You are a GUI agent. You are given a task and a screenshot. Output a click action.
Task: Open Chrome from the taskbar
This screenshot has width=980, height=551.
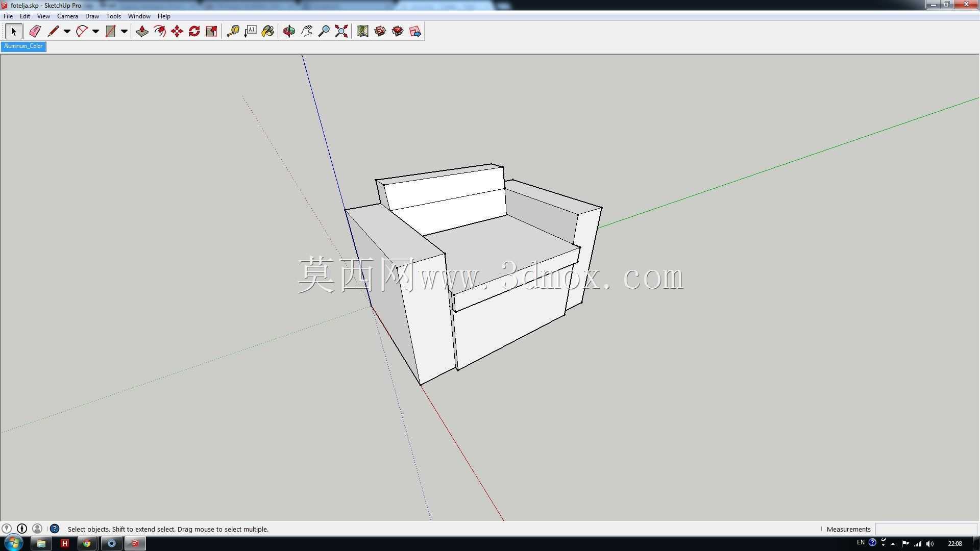[87, 543]
